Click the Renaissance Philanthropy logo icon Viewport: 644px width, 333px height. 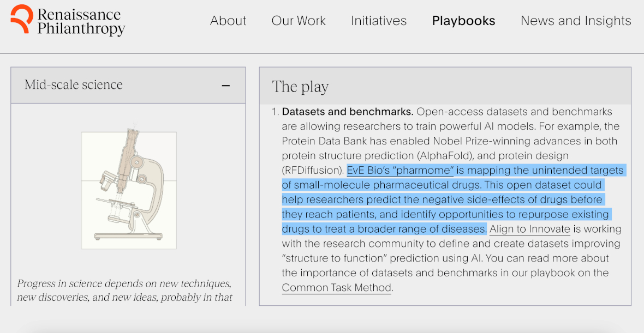[x=21, y=19]
